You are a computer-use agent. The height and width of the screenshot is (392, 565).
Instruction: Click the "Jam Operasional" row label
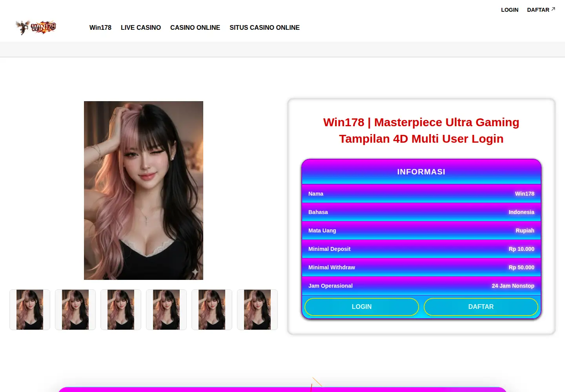[330, 286]
